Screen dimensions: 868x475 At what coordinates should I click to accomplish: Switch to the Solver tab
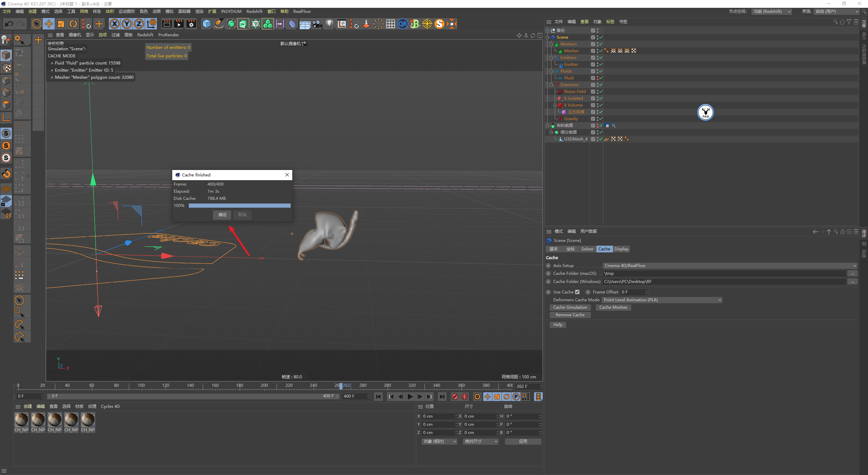587,249
